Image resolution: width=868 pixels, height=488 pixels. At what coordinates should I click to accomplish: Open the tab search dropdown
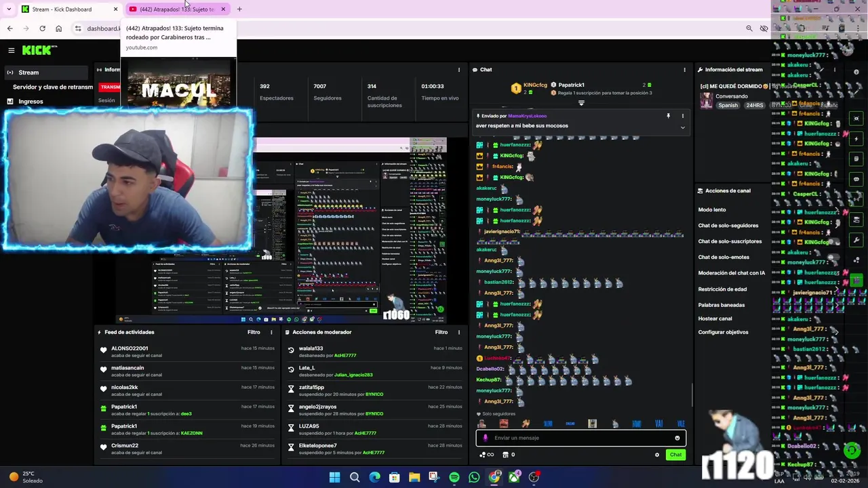pyautogui.click(x=9, y=9)
